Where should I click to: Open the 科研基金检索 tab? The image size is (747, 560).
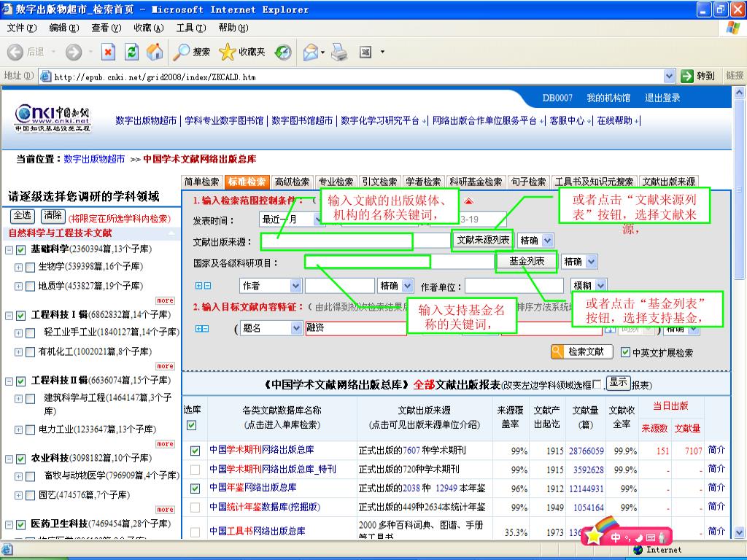pyautogui.click(x=476, y=182)
